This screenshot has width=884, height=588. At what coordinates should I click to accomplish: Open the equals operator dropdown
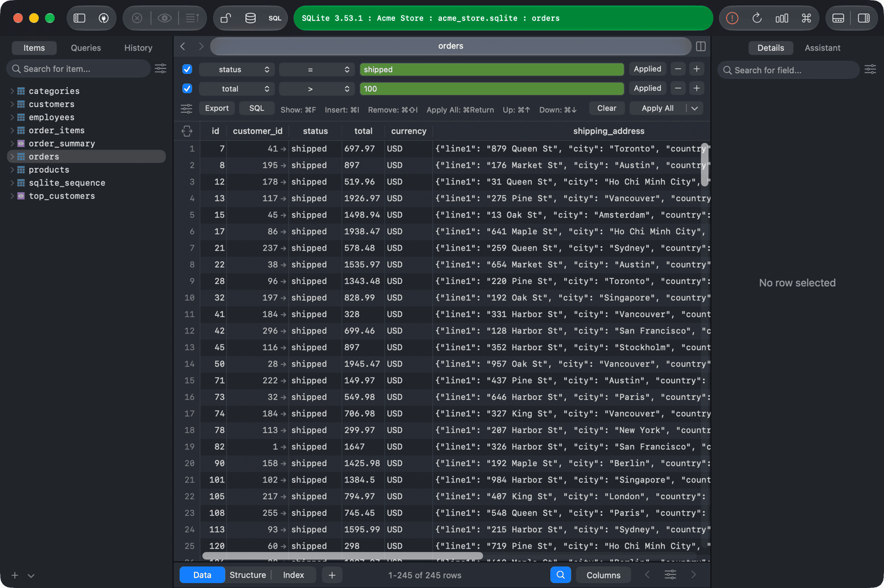317,69
